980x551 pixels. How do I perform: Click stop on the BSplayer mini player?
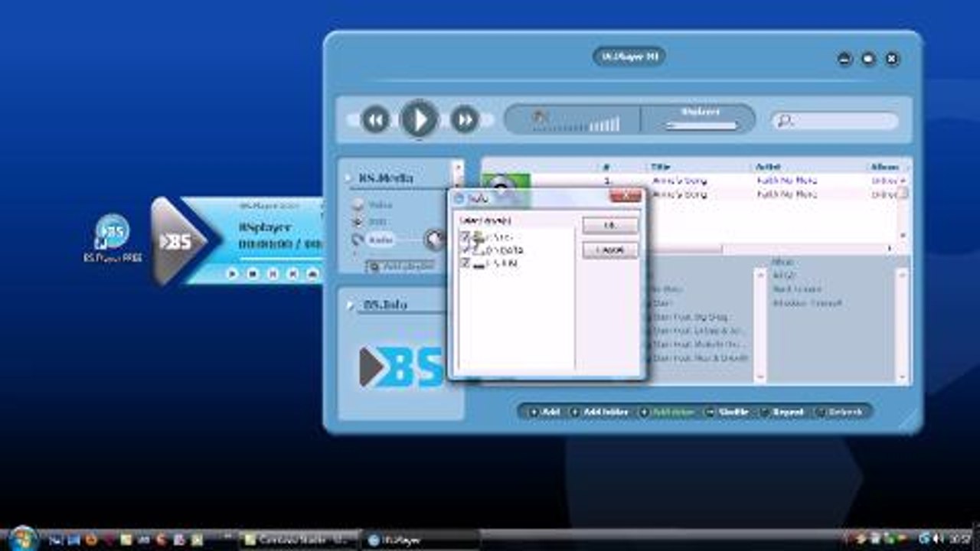coord(253,273)
